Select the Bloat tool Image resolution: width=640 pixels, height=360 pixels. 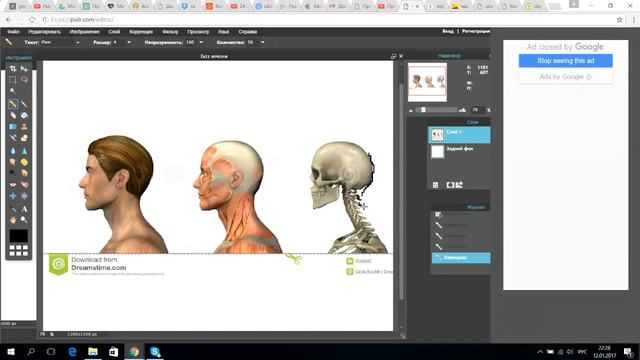click(x=13, y=196)
